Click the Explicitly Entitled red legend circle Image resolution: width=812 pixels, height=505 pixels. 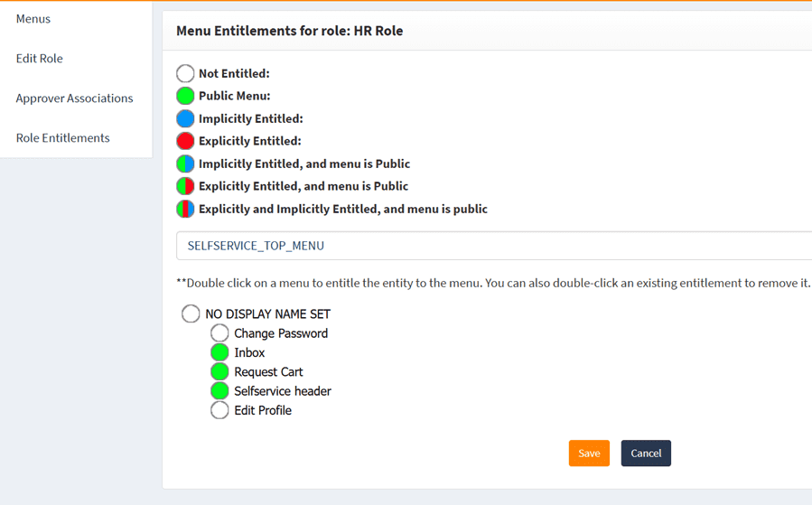coord(185,141)
